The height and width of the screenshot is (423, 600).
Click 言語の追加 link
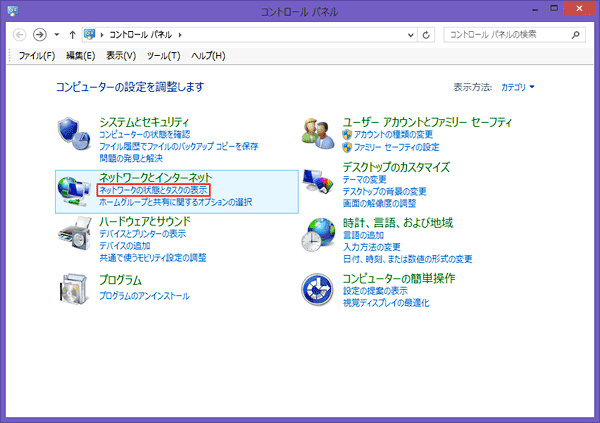coord(363,235)
